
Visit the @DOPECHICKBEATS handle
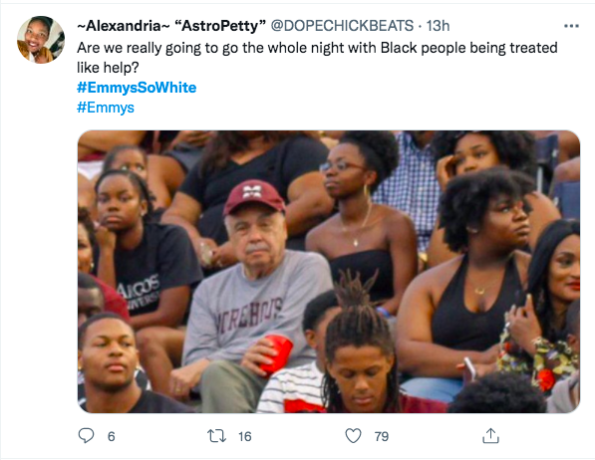point(342,26)
